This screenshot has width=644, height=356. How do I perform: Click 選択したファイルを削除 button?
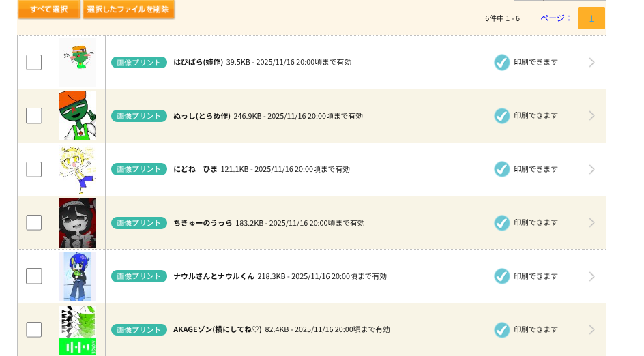point(128,9)
